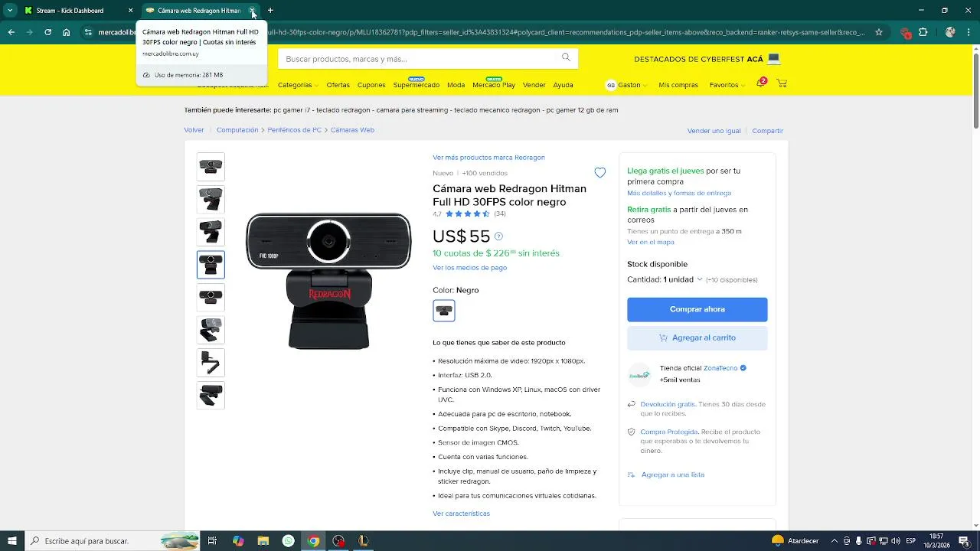Reload the page
Viewport: 980px width, 551px height.
tap(47, 32)
